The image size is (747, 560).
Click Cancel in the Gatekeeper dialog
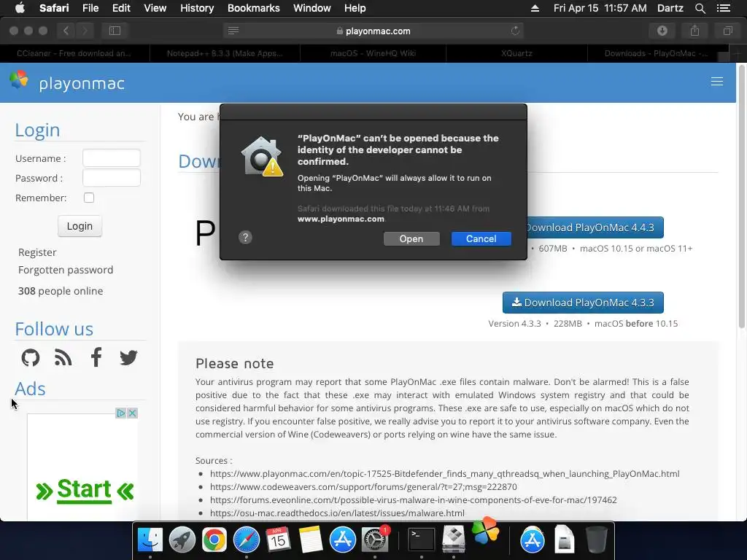(481, 238)
